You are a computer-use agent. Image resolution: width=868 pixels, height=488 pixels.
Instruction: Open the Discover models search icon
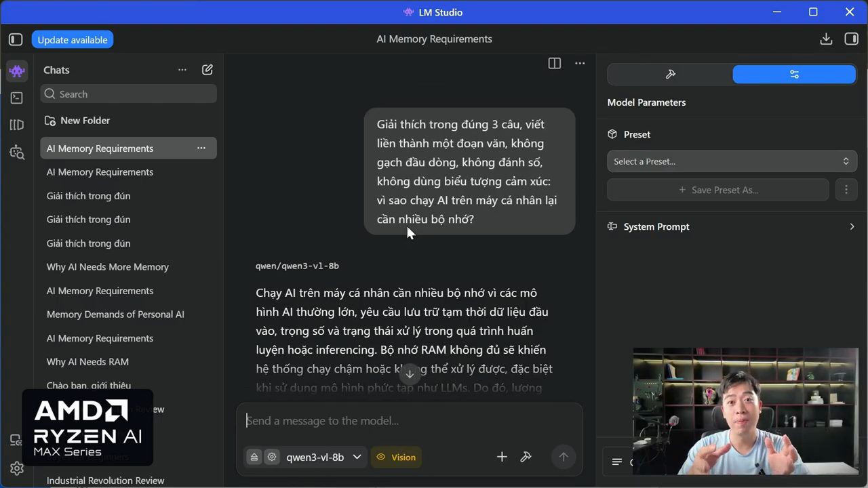pos(17,152)
